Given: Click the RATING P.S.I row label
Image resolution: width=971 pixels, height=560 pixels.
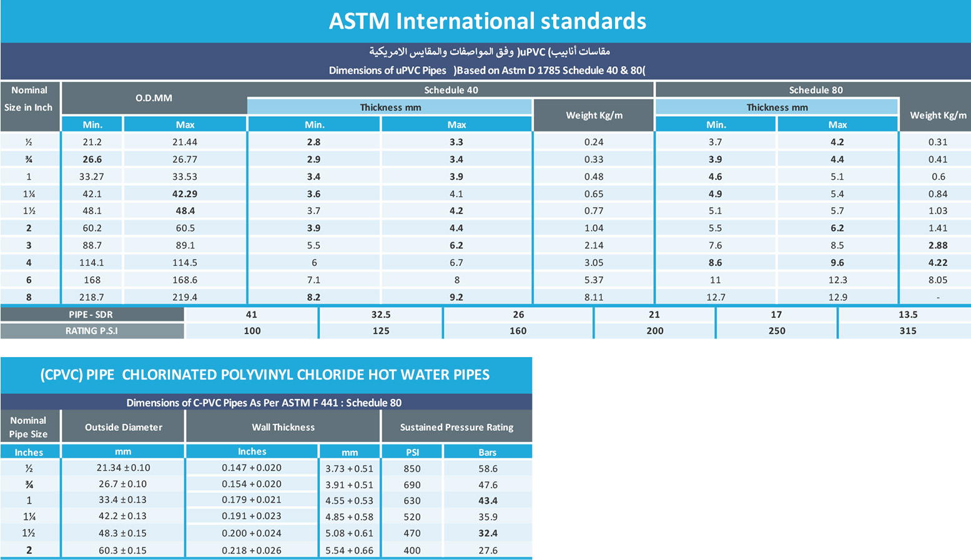Looking at the screenshot, I should 92,331.
